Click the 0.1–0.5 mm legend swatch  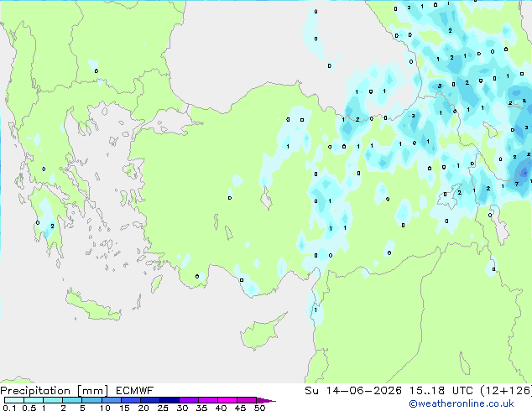(x=14, y=400)
